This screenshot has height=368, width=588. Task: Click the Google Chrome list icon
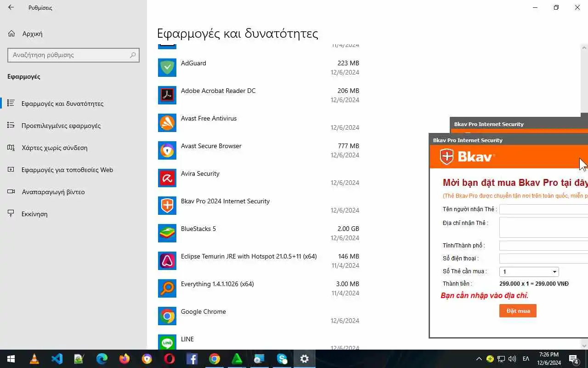pyautogui.click(x=167, y=316)
